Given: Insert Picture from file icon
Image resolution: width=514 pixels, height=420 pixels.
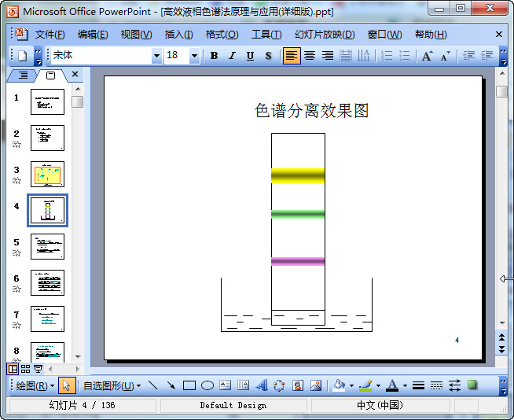Looking at the screenshot, I should (316, 385).
